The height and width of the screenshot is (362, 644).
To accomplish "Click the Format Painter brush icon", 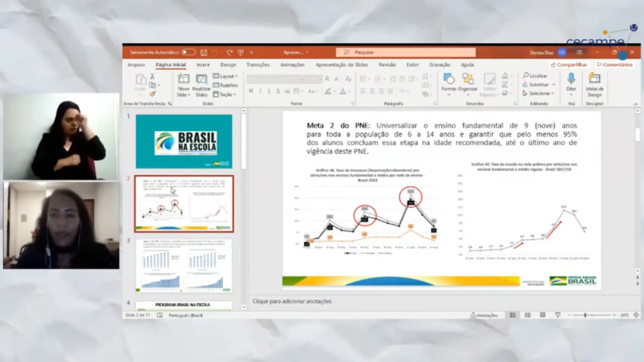I will pyautogui.click(x=153, y=94).
